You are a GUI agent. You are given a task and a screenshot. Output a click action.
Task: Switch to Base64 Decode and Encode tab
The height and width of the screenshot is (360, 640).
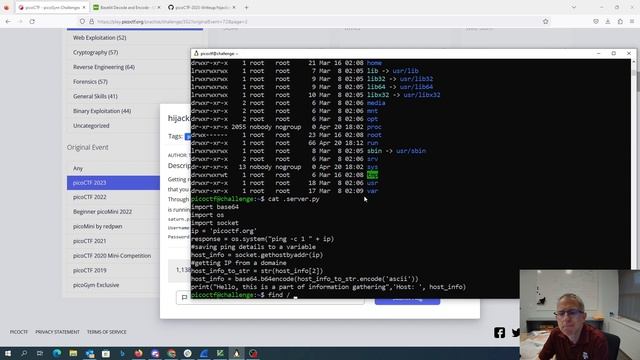[127, 7]
